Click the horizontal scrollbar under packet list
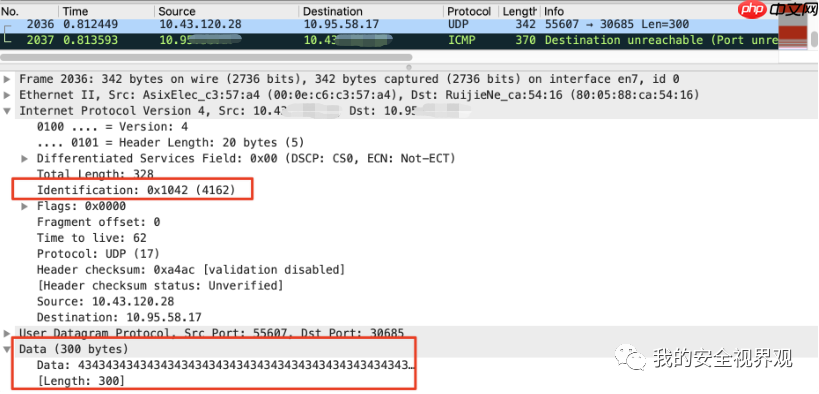The width and height of the screenshot is (819, 394). [206, 57]
